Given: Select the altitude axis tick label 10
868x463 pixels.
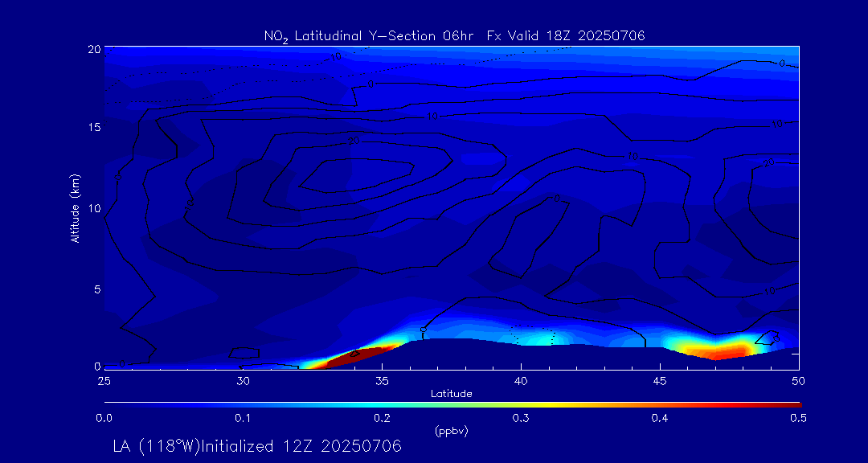Looking at the screenshot, I should click(x=93, y=207).
